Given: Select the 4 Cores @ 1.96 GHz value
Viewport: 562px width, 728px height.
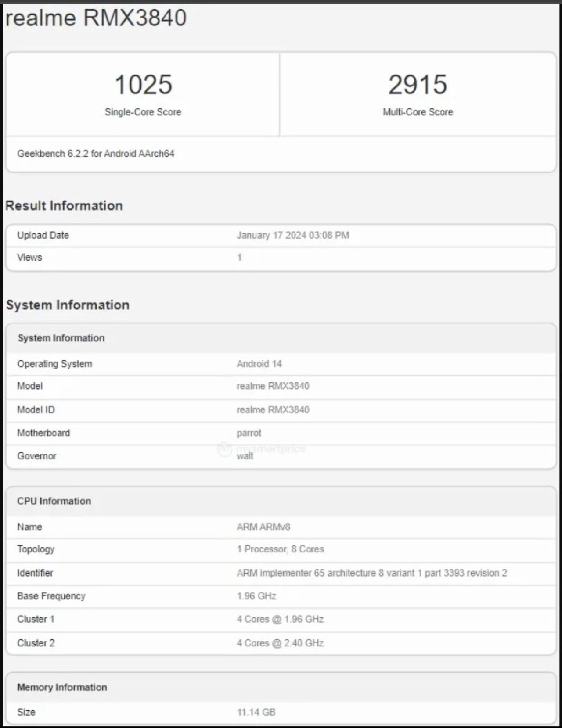Looking at the screenshot, I should 280,619.
